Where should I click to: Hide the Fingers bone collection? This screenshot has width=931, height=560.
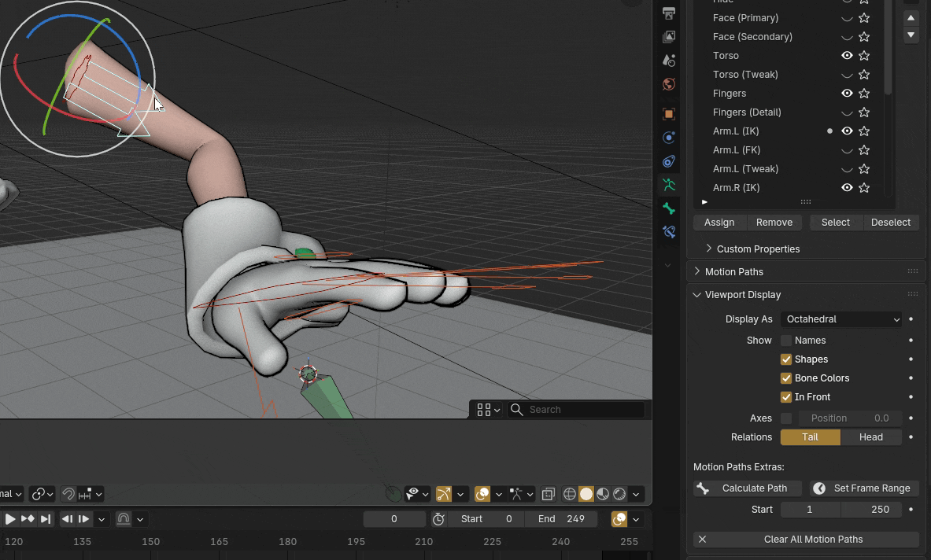click(x=848, y=94)
